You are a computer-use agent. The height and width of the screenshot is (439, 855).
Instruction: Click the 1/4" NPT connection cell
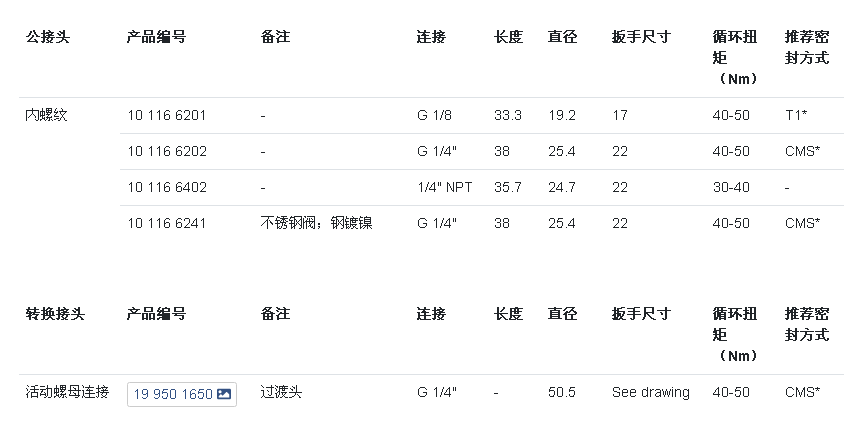[445, 188]
